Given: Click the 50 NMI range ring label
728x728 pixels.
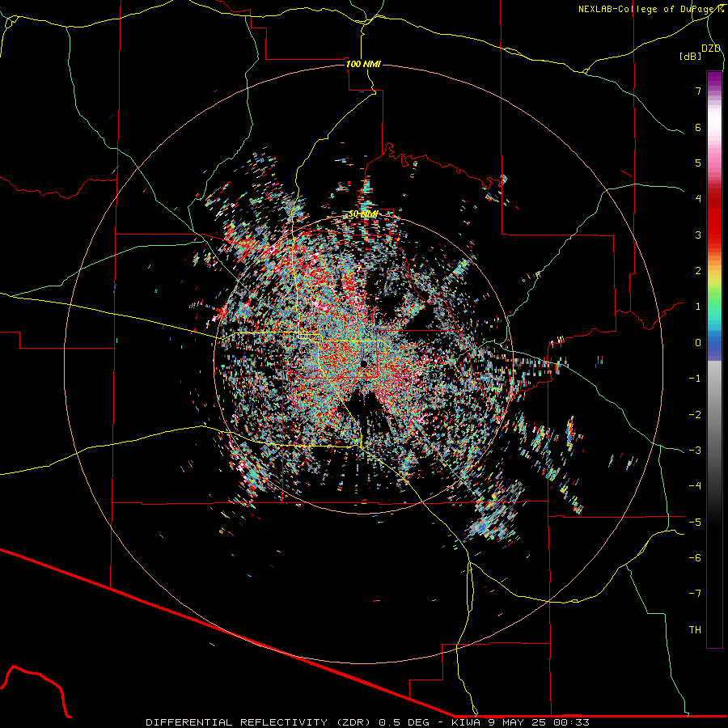Looking at the screenshot, I should tap(363, 214).
